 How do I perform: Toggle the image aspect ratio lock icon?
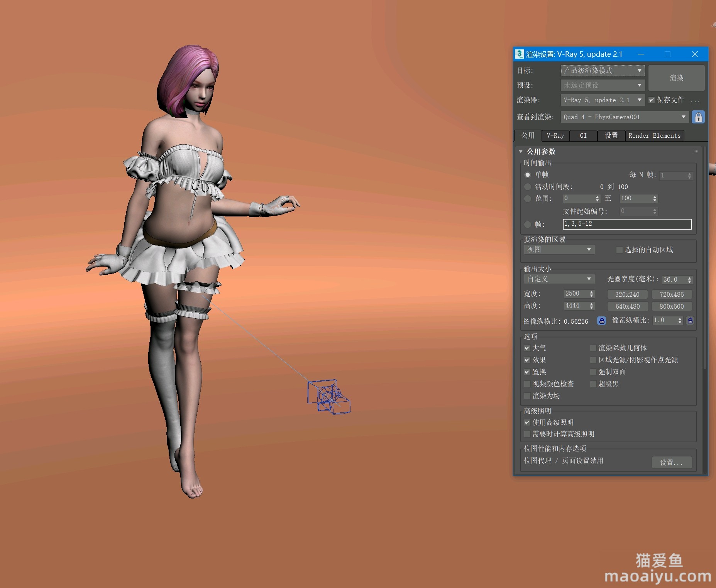click(601, 321)
